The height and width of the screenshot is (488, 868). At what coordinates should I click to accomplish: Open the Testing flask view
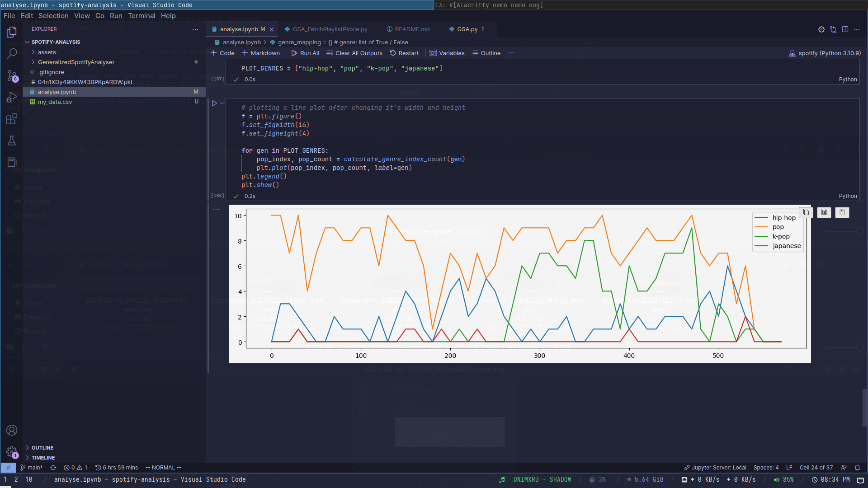[x=12, y=141]
